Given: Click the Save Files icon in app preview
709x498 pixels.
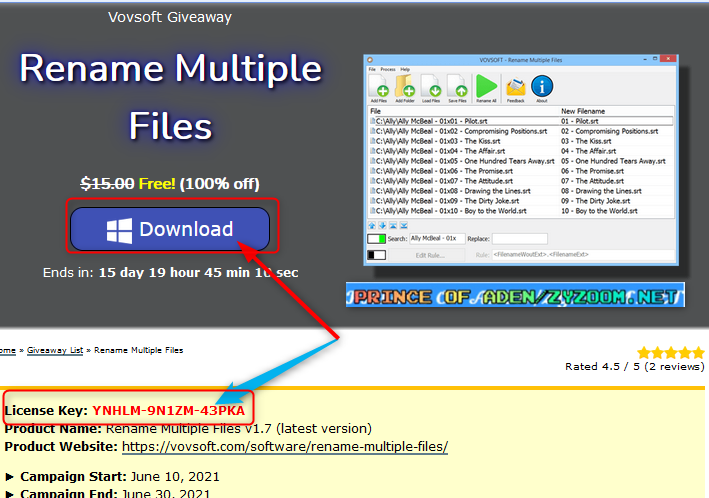Looking at the screenshot, I should pyautogui.click(x=457, y=88).
